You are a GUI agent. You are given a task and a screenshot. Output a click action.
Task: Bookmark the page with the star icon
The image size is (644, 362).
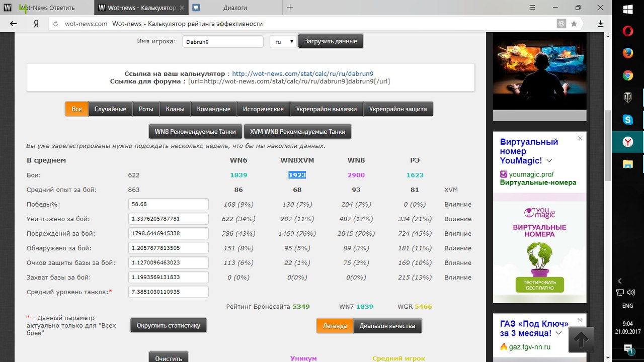574,24
